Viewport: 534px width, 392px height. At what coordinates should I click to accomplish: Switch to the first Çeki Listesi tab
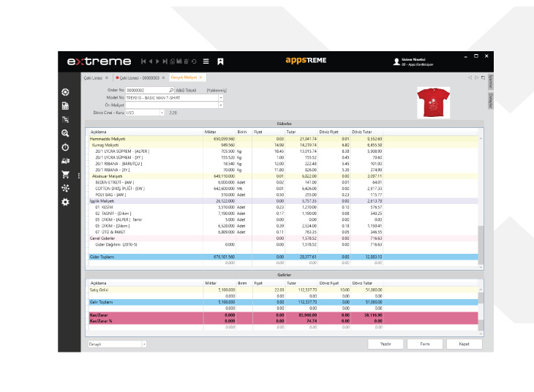coord(93,78)
